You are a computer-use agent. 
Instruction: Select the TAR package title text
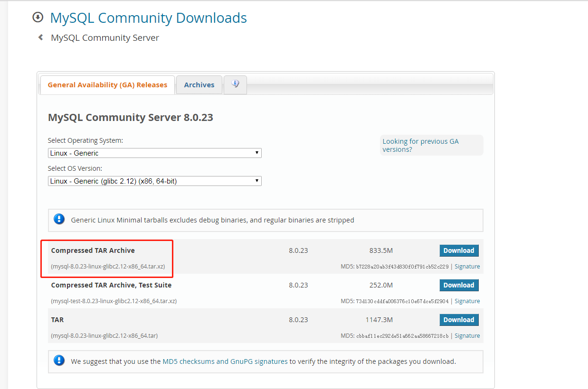(x=57, y=320)
